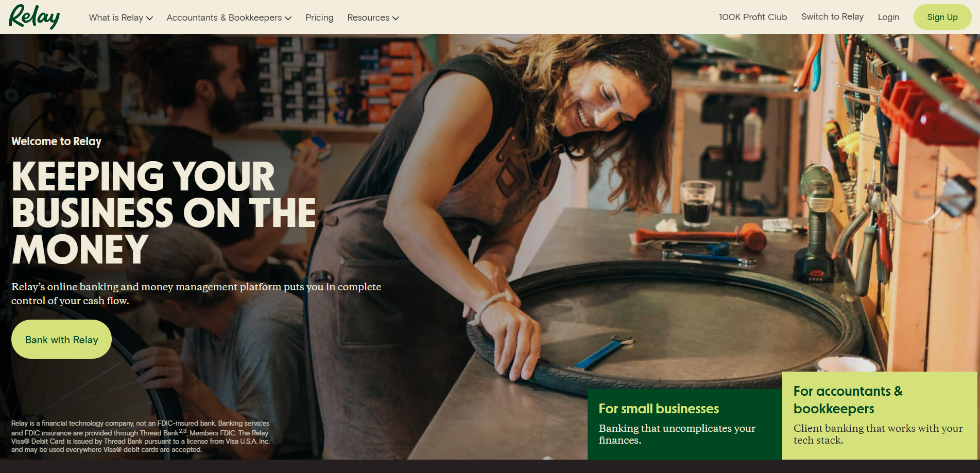
Task: Open the Pricing page
Action: (x=319, y=17)
